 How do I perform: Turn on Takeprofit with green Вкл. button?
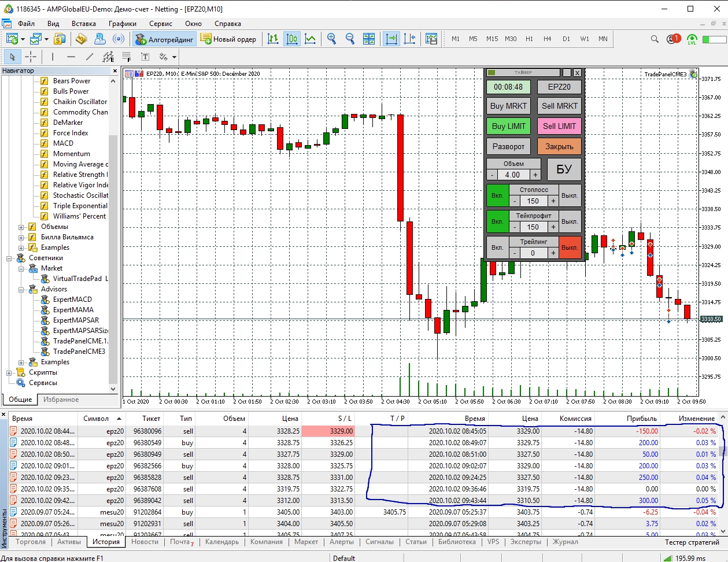pyautogui.click(x=497, y=221)
